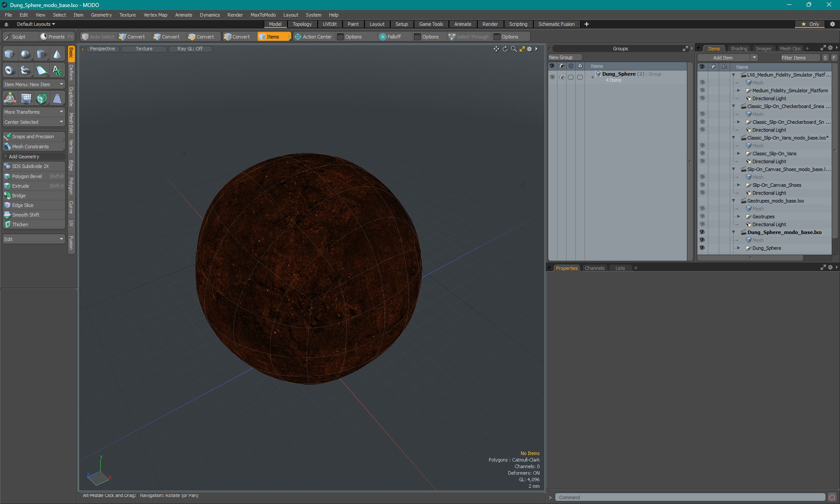840x504 pixels.
Task: Click the viewport zoom magnifier icon
Action: 514,49
